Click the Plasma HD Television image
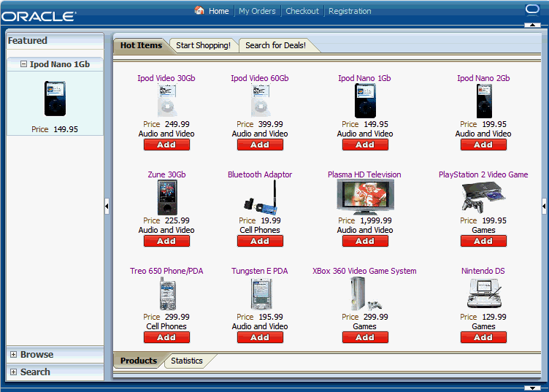This screenshot has width=549, height=392. coord(365,197)
